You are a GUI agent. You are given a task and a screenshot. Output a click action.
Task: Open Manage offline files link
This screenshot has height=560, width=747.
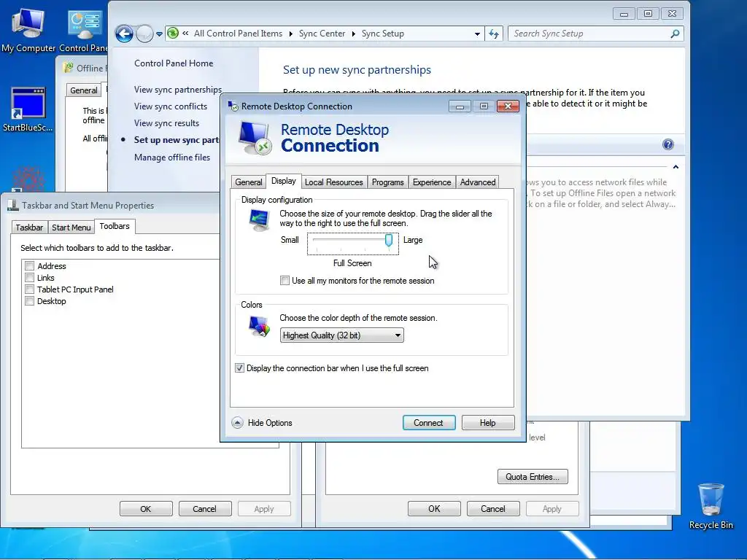(172, 157)
